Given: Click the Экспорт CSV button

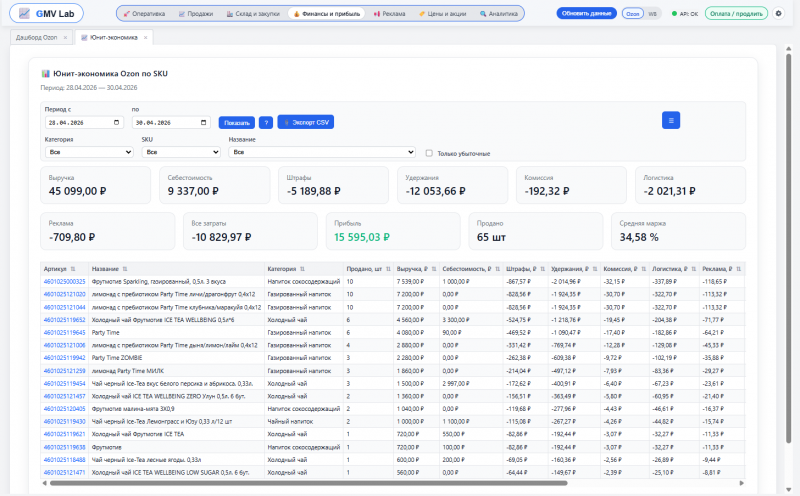Looking at the screenshot, I should coord(306,122).
